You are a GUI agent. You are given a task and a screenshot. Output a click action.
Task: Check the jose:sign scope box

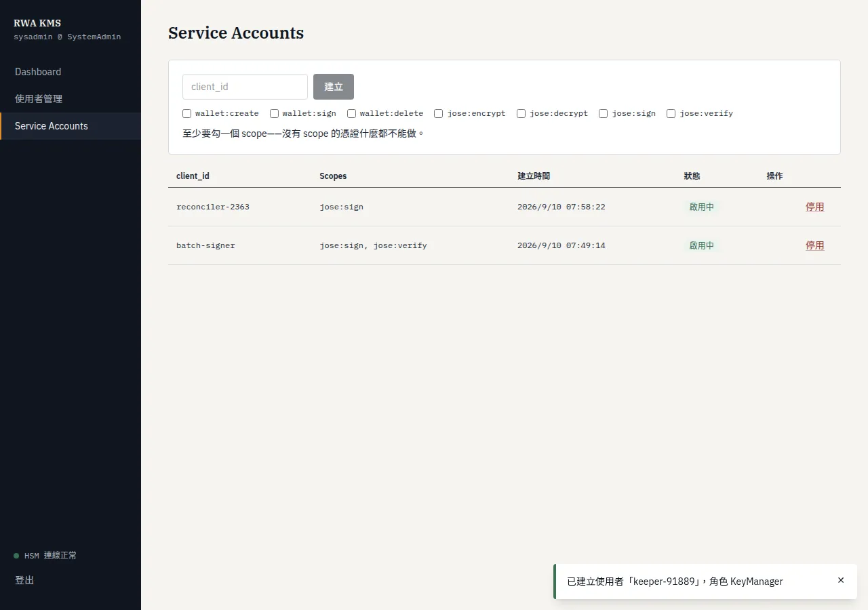tap(603, 113)
